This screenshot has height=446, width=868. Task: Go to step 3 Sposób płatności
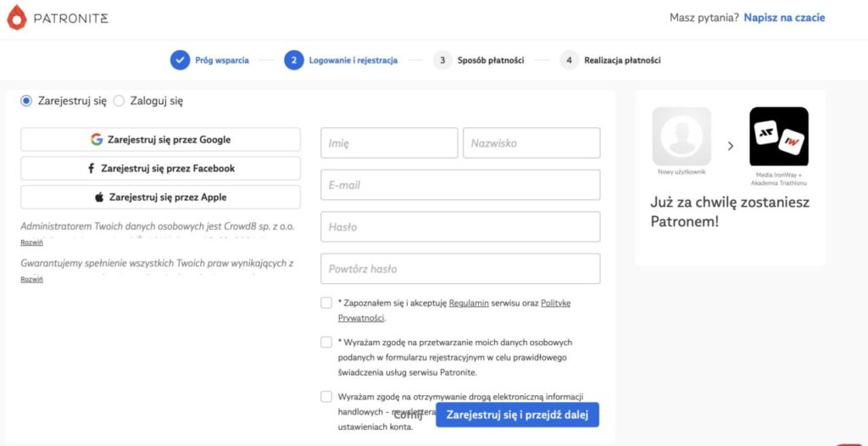[481, 60]
